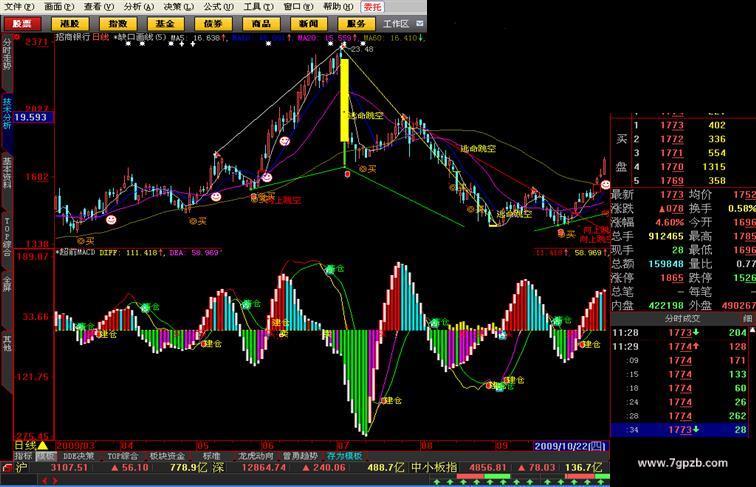Select the 股票 category button
The height and width of the screenshot is (487, 756).
(x=21, y=24)
